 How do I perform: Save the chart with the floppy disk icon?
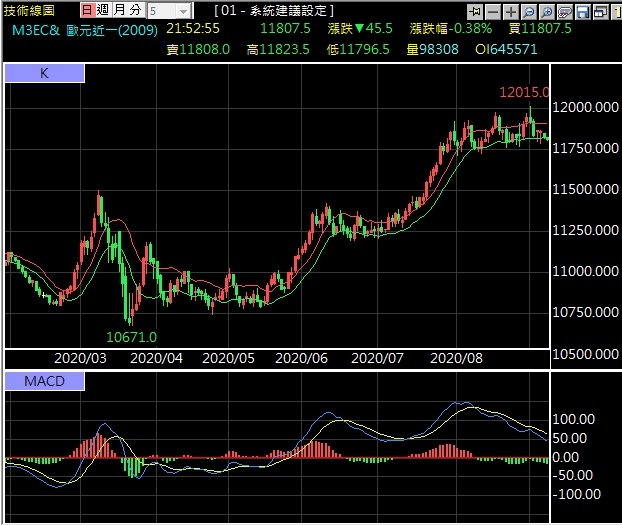pos(583,12)
